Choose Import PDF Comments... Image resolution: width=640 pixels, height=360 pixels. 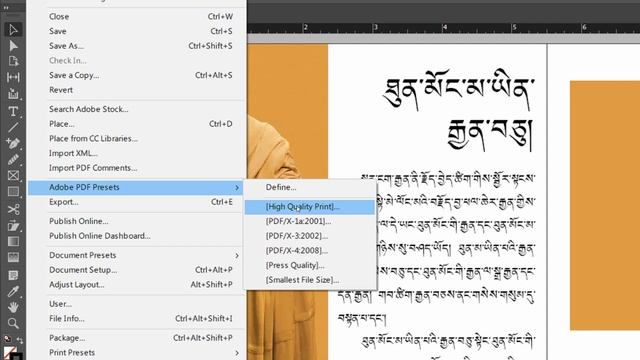coord(136,168)
